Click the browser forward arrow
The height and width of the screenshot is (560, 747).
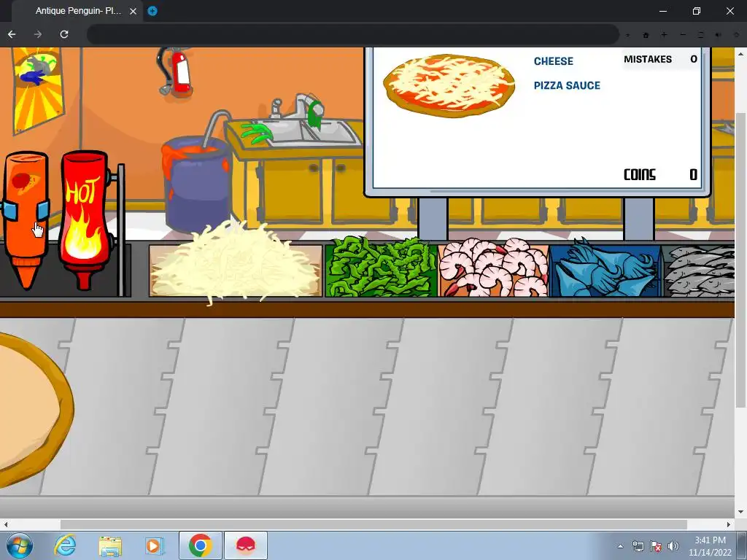coord(38,34)
